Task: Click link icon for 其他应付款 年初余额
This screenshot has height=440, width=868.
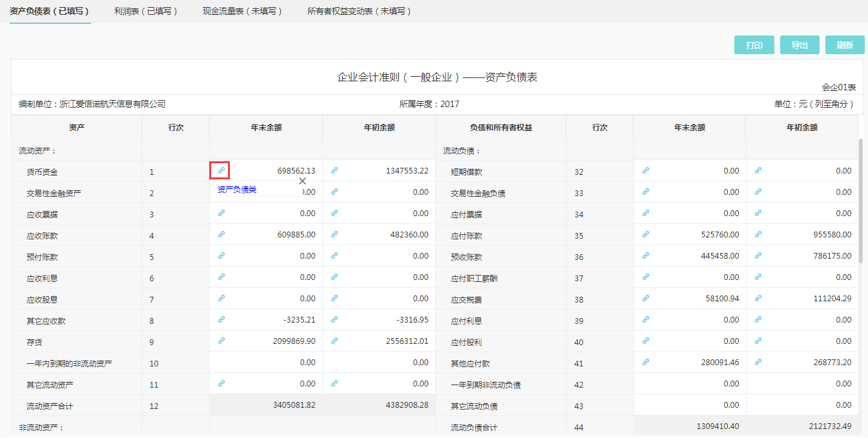Action: (x=758, y=362)
